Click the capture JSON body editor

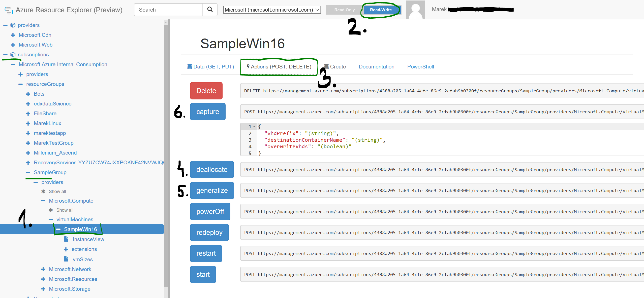(x=442, y=140)
